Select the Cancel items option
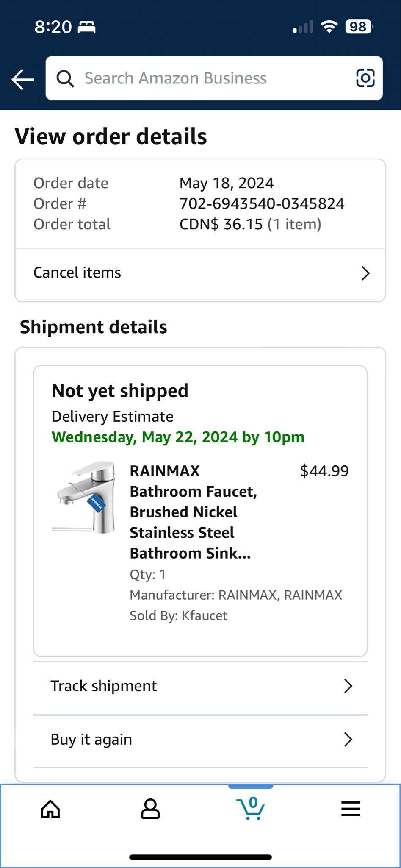401x868 pixels. [x=77, y=273]
